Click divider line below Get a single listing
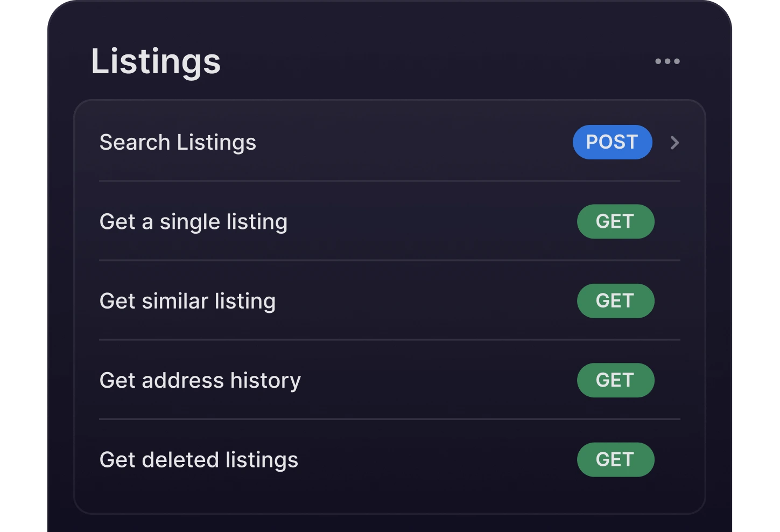Screen dimensions: 780x532 tap(389, 260)
